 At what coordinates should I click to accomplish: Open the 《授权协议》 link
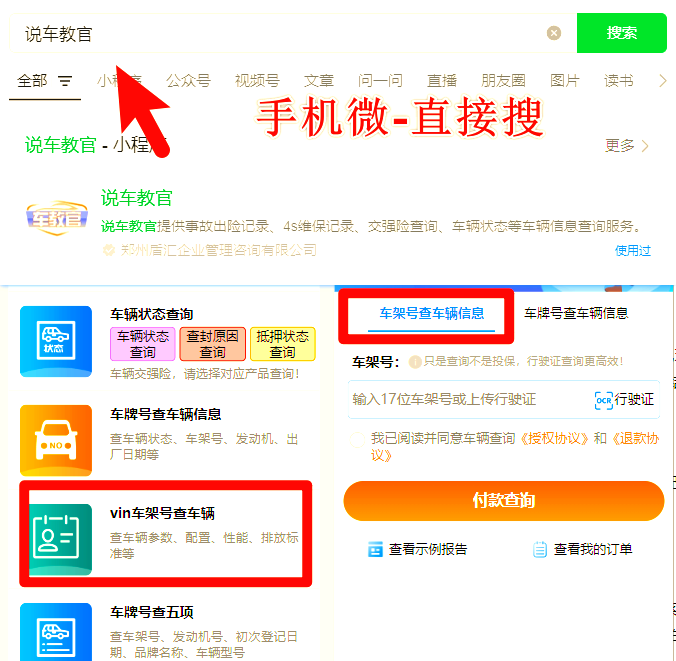[x=553, y=439]
